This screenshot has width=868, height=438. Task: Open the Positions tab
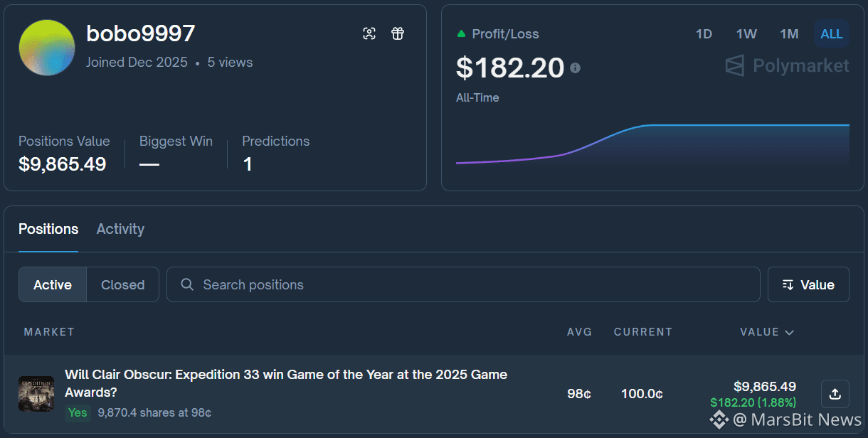(x=48, y=229)
